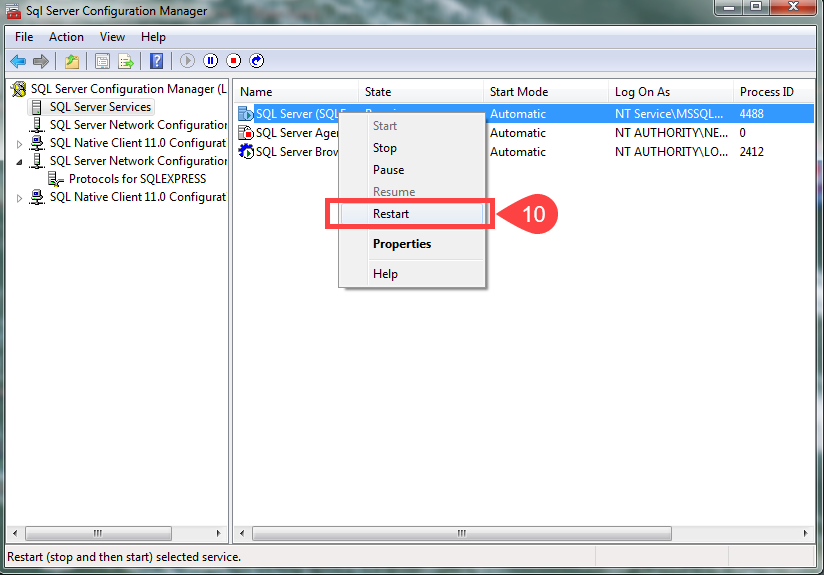
Task: Click the Pause Service toolbar icon
Action: coord(211,61)
